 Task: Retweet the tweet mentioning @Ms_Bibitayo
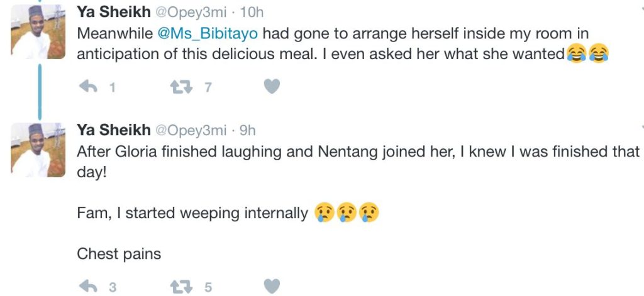pyautogui.click(x=182, y=87)
